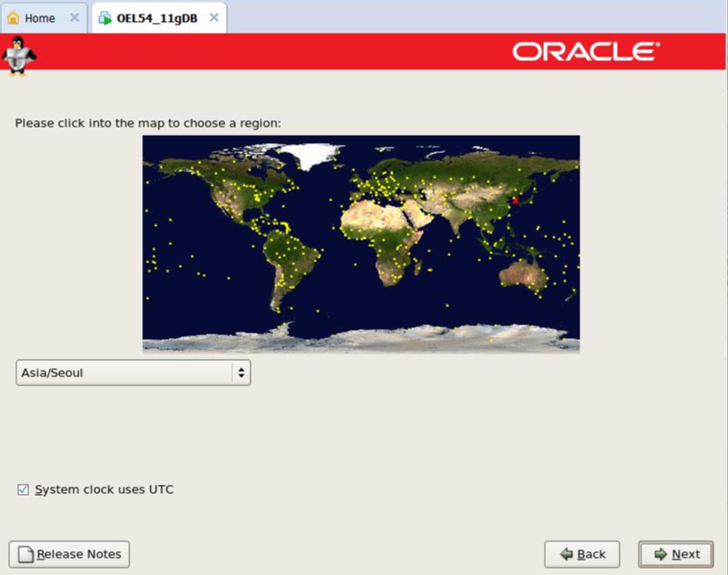This screenshot has width=728, height=575.
Task: Click the 'Please click into the map' label
Action: (x=149, y=123)
